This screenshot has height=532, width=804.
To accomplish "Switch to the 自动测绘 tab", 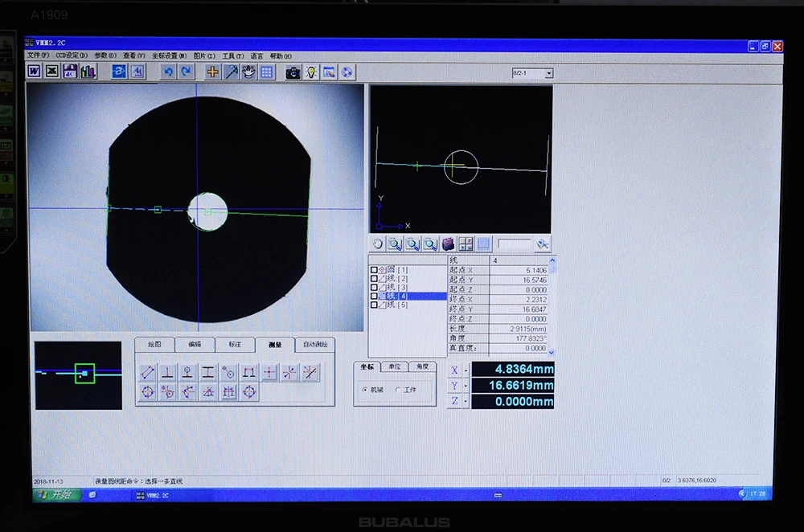I will click(315, 345).
